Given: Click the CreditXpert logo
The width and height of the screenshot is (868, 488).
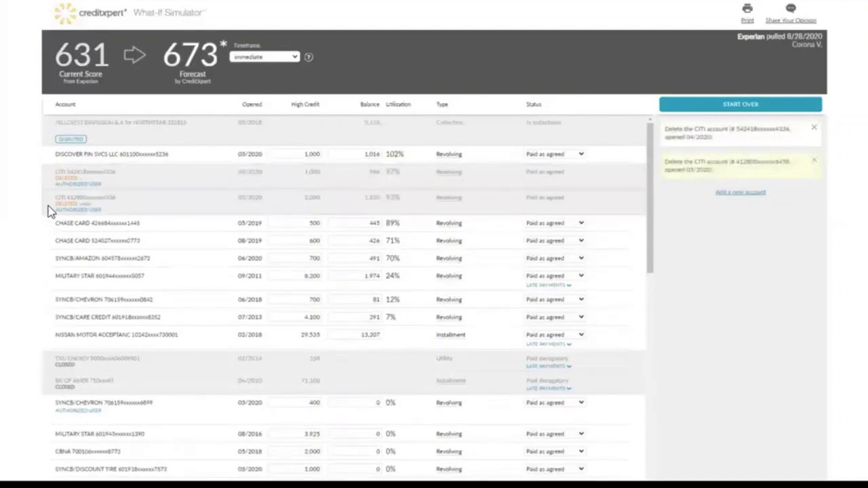Looking at the screenshot, I should point(90,13).
